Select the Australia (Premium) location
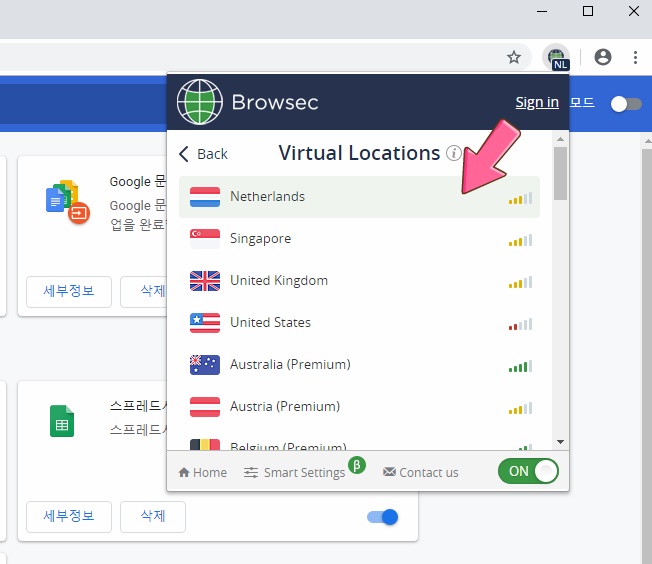The width and height of the screenshot is (652, 564). (x=359, y=365)
